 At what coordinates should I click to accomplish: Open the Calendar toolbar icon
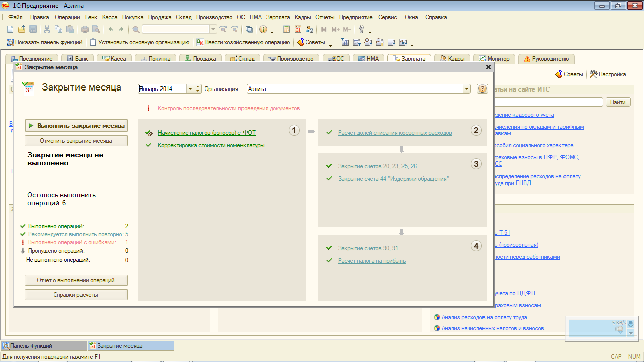click(298, 29)
